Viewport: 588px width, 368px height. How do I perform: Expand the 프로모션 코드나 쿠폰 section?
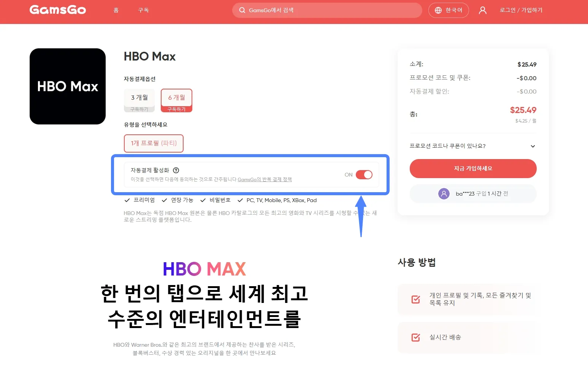tap(473, 146)
